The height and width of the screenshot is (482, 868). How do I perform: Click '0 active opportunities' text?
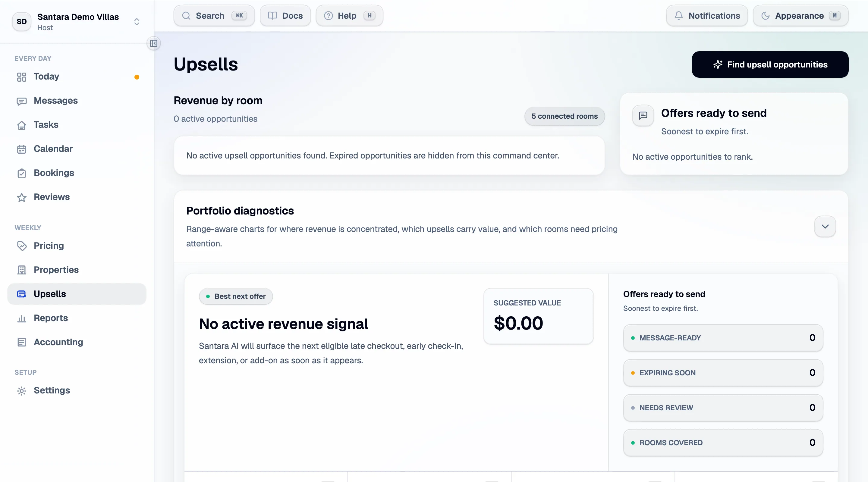click(215, 119)
